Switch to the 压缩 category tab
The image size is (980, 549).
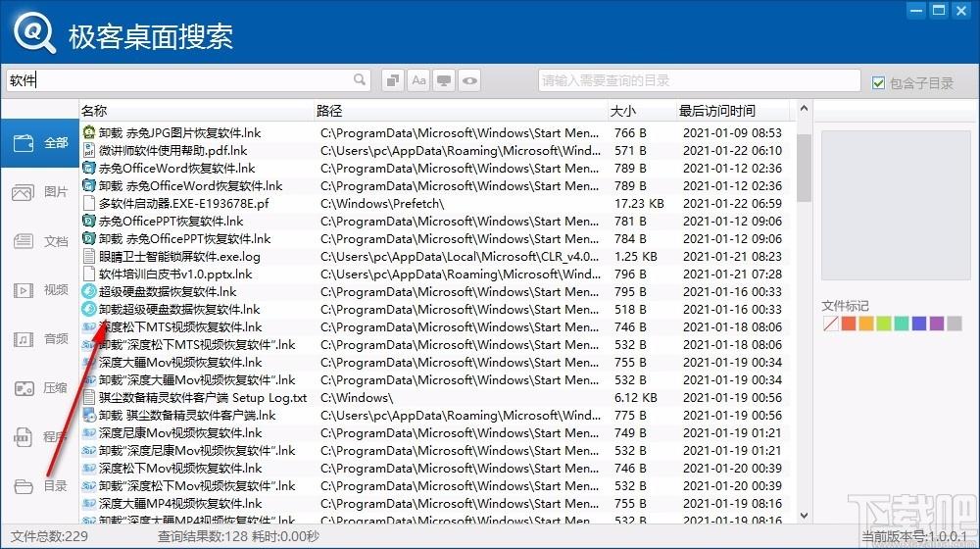40,388
